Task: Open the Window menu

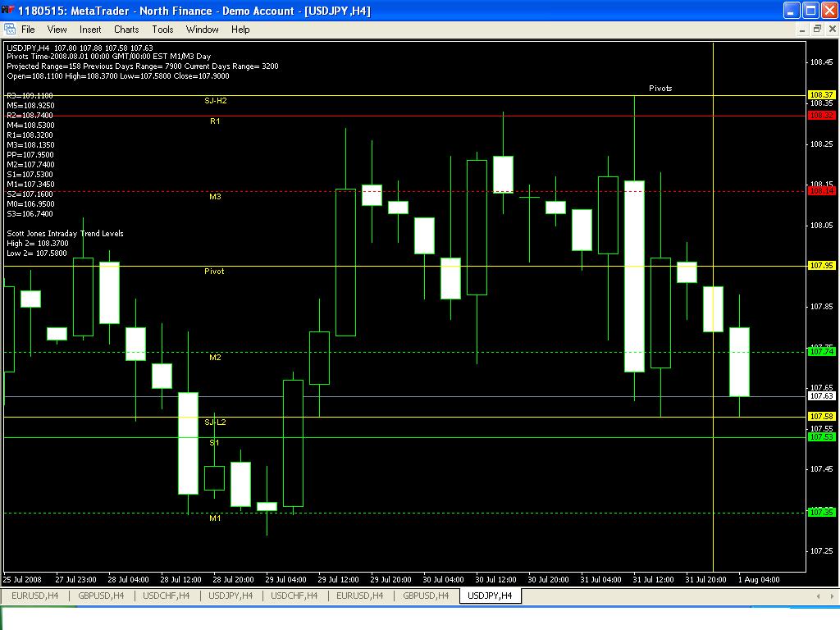Action: pos(202,30)
